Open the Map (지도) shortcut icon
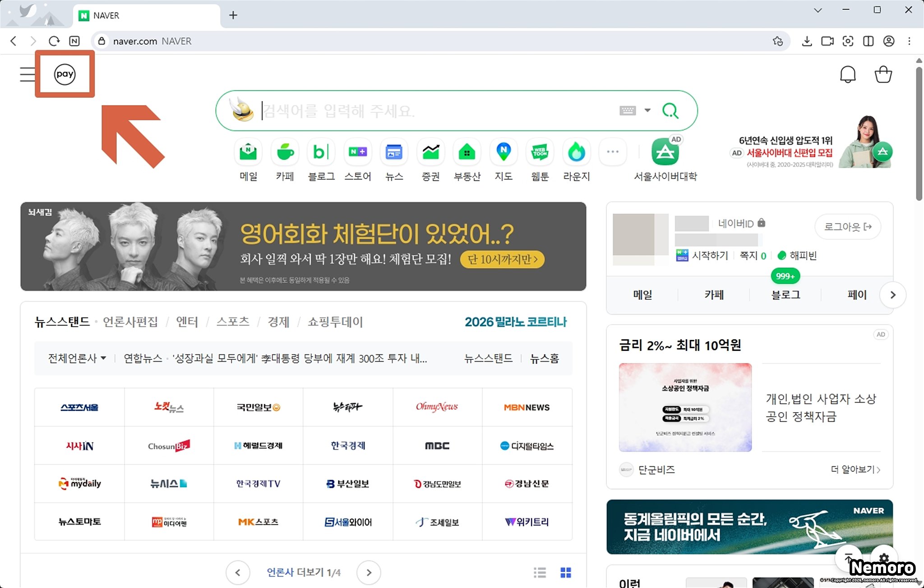This screenshot has height=588, width=924. (x=504, y=152)
